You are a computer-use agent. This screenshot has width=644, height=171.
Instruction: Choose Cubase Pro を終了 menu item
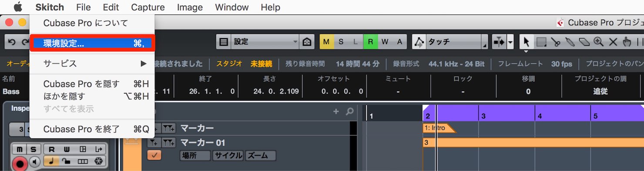(92, 129)
